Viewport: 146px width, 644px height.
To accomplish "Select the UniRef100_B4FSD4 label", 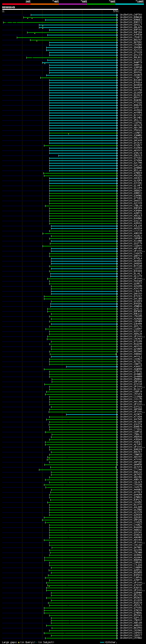I will [x=131, y=32].
